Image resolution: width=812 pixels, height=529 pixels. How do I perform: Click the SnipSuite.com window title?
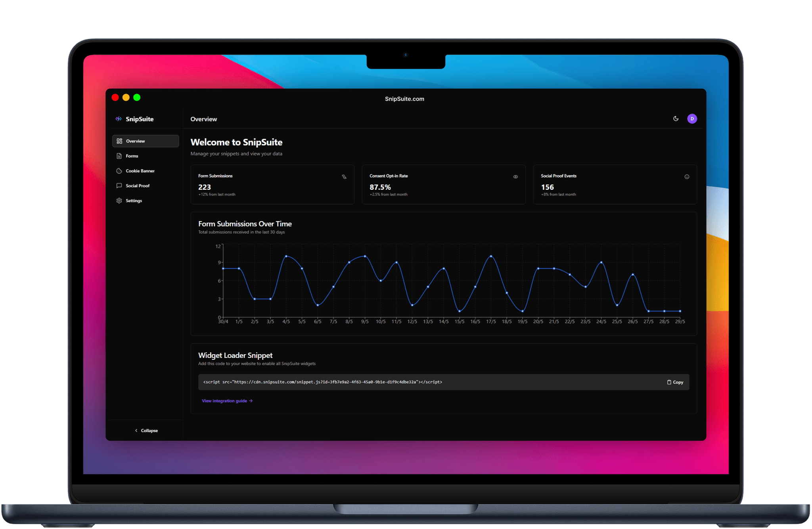[x=404, y=99]
